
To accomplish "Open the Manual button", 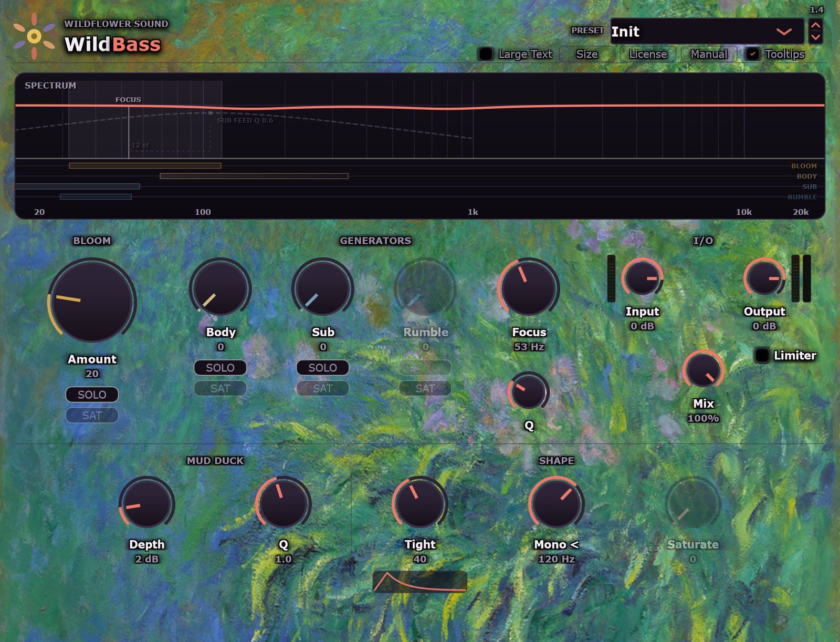I will tap(709, 54).
